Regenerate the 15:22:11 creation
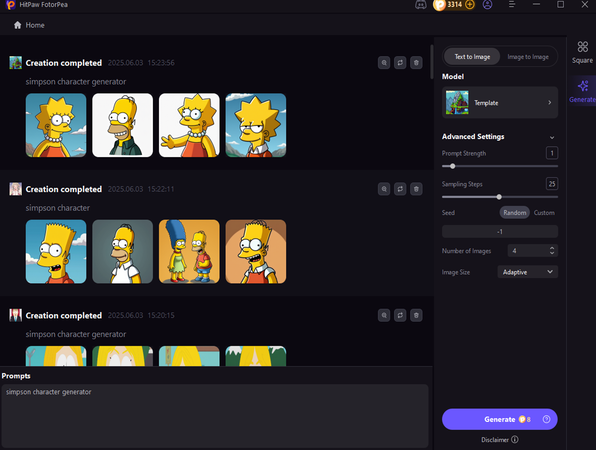The width and height of the screenshot is (596, 450). click(400, 189)
